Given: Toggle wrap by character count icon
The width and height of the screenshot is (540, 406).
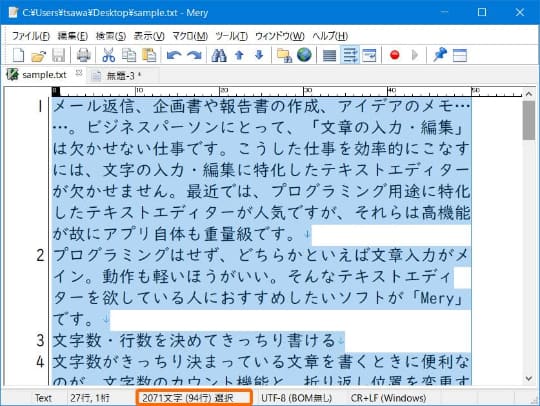Looking at the screenshot, I should click(x=350, y=55).
